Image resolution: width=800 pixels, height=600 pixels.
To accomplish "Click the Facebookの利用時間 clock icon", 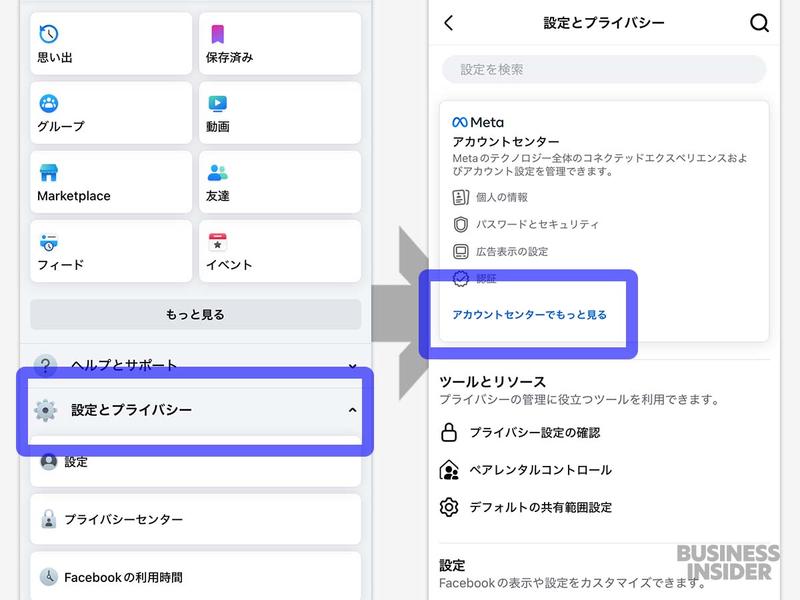I will (x=48, y=577).
